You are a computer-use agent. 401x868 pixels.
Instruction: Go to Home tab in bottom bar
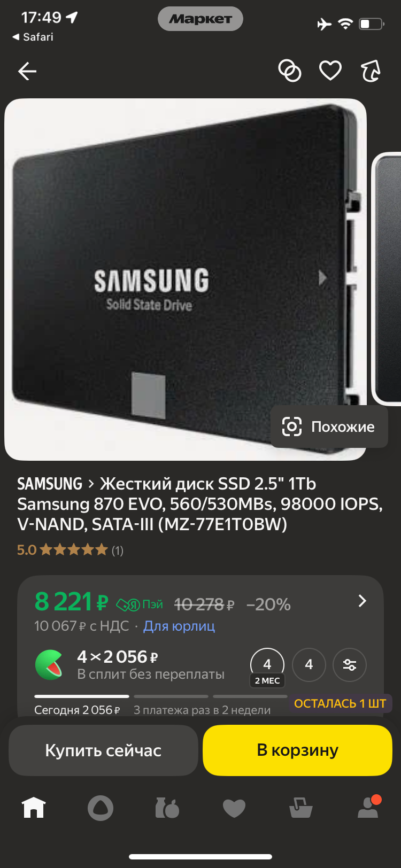34,808
